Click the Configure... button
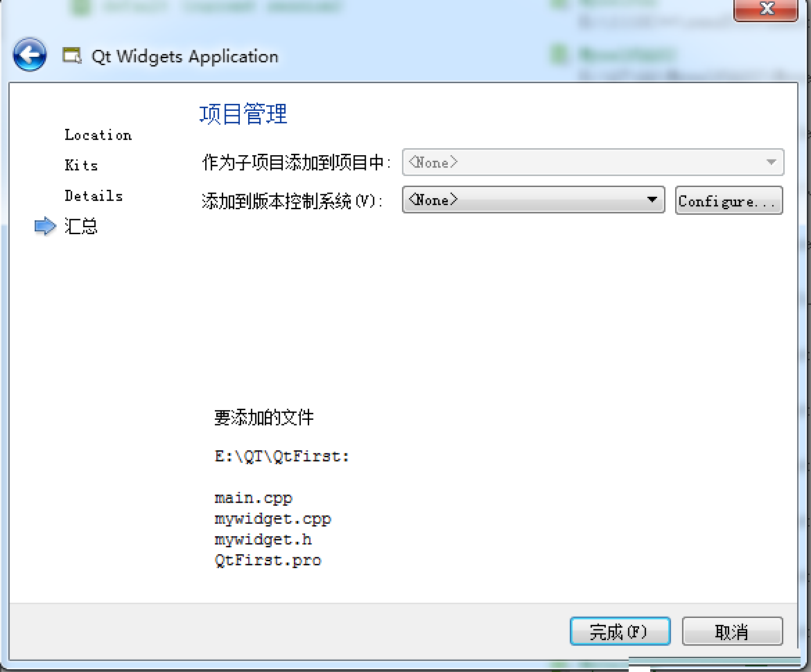This screenshot has height=672, width=811. 729,201
